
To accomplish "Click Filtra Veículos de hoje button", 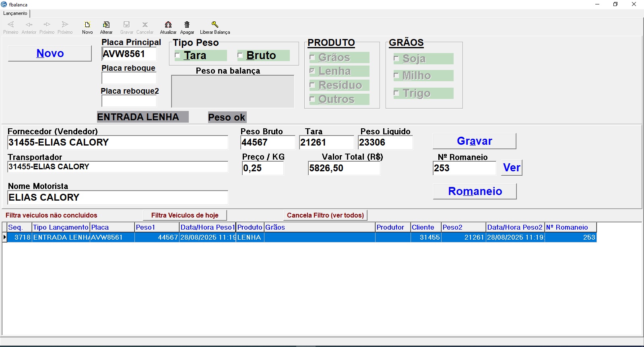I will click(185, 216).
